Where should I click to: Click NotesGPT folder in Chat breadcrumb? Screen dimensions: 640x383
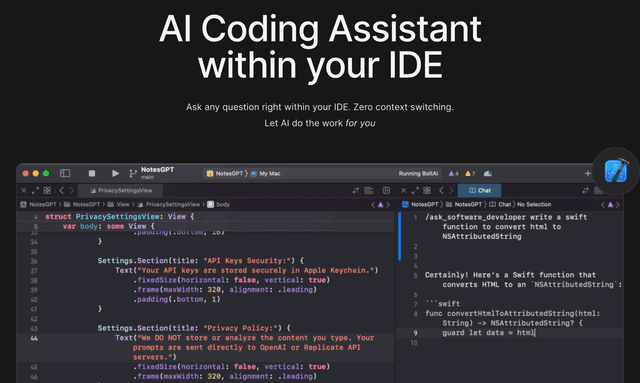click(464, 204)
